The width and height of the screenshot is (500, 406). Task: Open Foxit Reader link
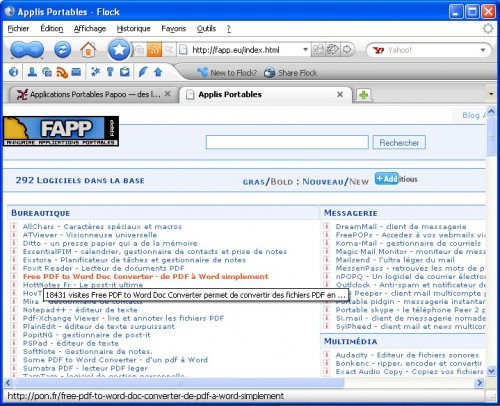pyautogui.click(x=103, y=268)
